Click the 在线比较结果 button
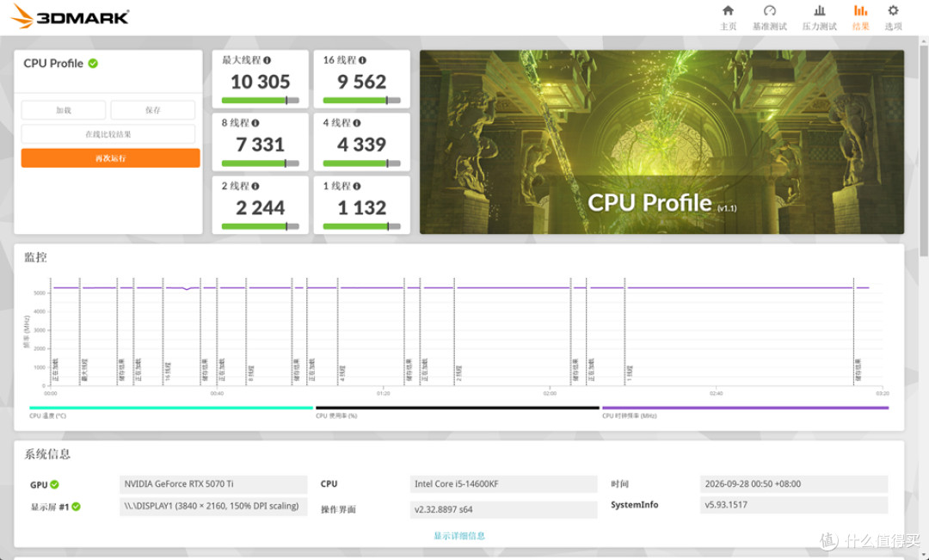Viewport: 929px width, 560px height. click(108, 134)
